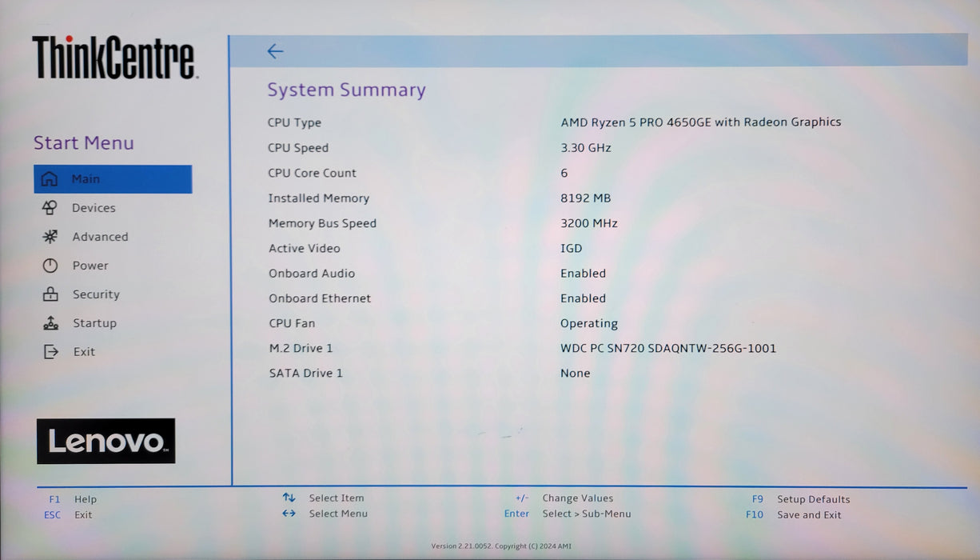Click WDC PC SN720 drive value
This screenshot has width=980, height=560.
coord(668,348)
